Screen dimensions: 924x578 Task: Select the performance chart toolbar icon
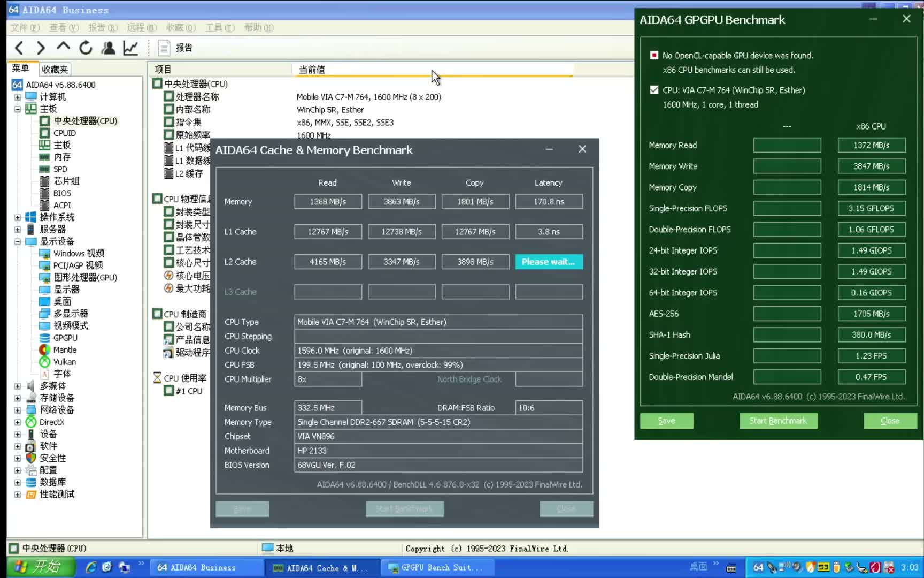[x=130, y=48]
